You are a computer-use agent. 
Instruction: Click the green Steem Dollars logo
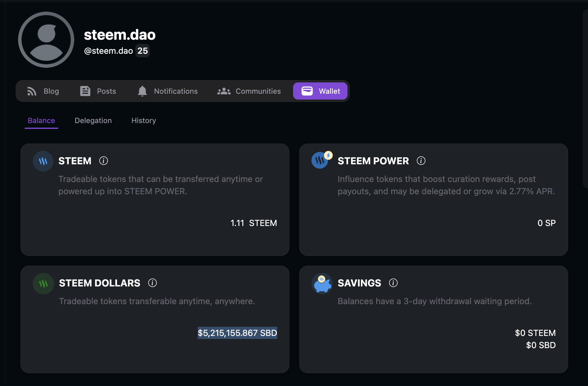tap(43, 283)
